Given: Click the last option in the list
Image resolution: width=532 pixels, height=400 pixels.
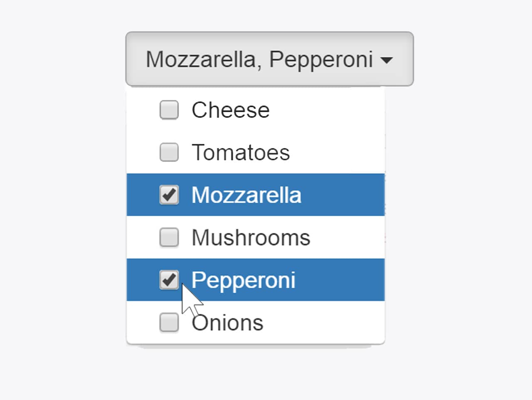Looking at the screenshot, I should tap(227, 322).
